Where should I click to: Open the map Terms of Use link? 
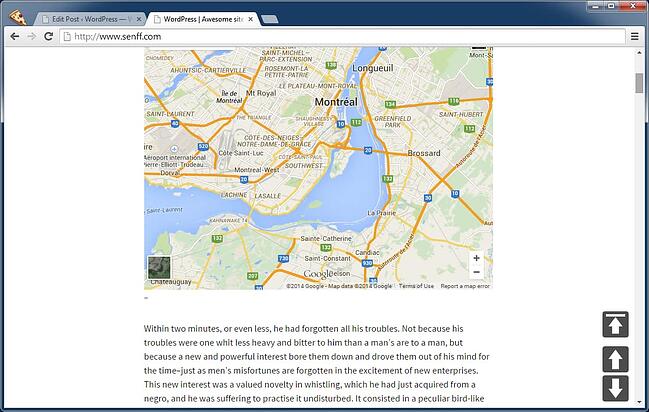[x=416, y=286]
